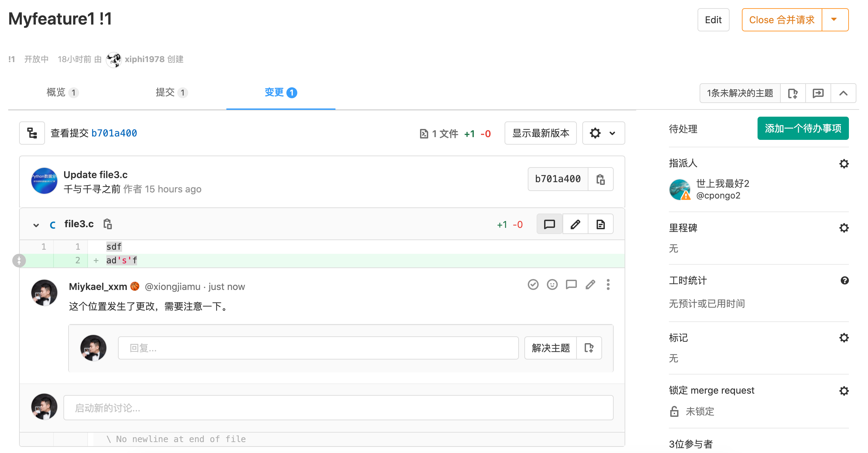
Task: Switch to 概览 tab
Action: click(62, 92)
